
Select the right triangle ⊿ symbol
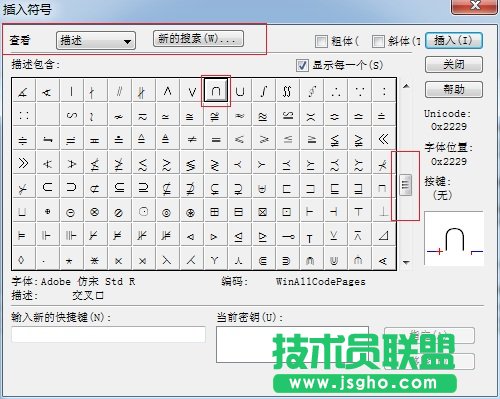pos(384,235)
